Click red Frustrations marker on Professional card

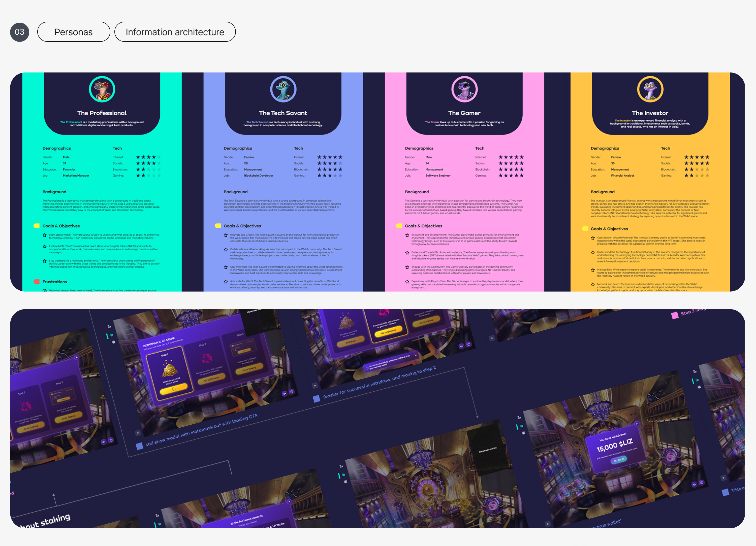point(37,282)
